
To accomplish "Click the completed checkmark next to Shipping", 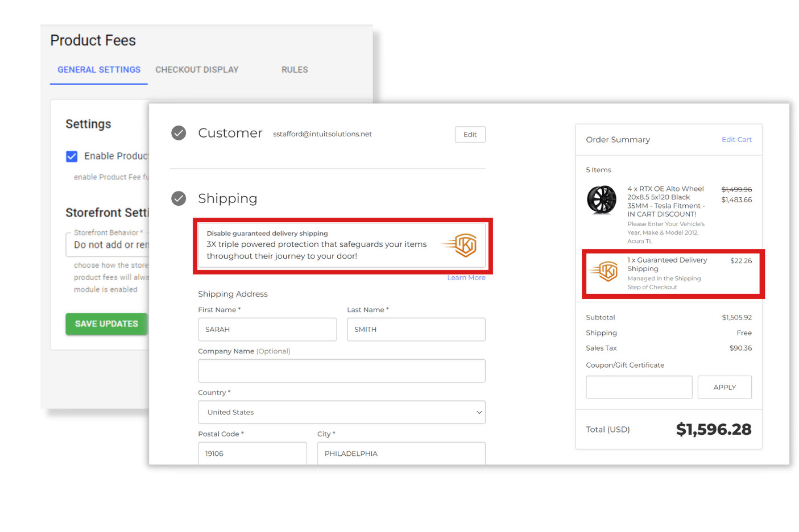I will click(x=178, y=198).
